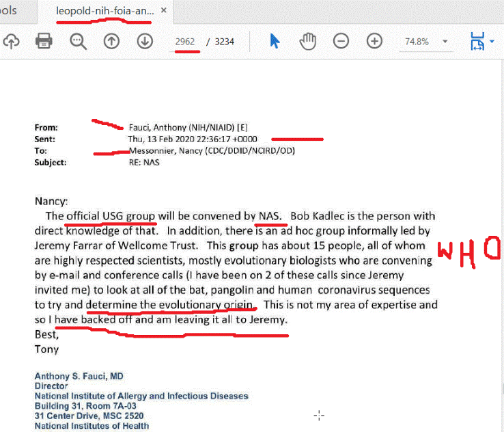Image resolution: width=504 pixels, height=432 pixels.
Task: Zoom out with the minus button
Action: tap(341, 41)
